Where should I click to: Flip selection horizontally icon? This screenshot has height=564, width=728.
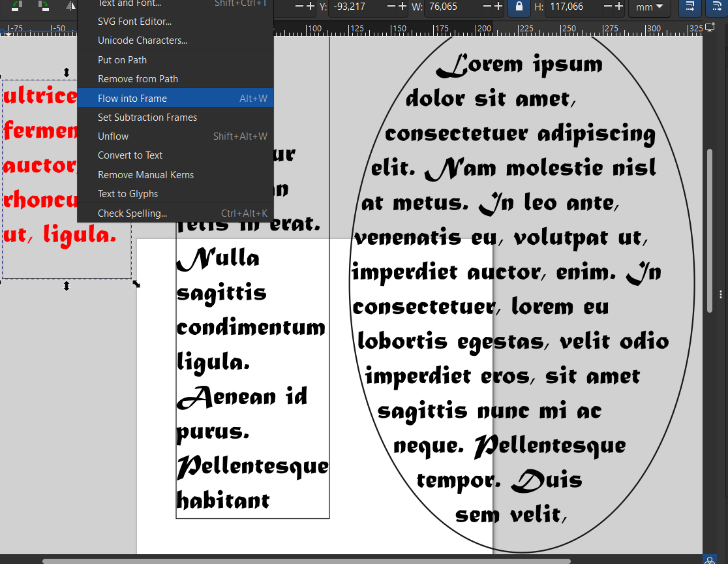click(x=70, y=6)
